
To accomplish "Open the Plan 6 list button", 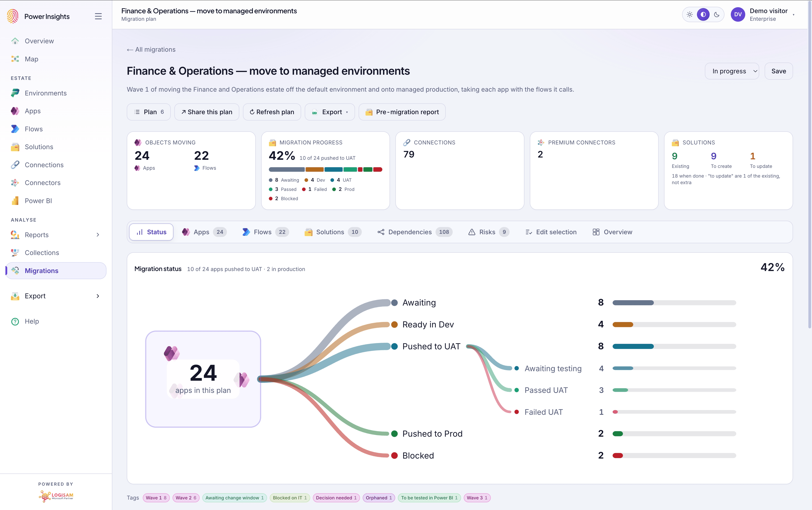I will tap(149, 112).
